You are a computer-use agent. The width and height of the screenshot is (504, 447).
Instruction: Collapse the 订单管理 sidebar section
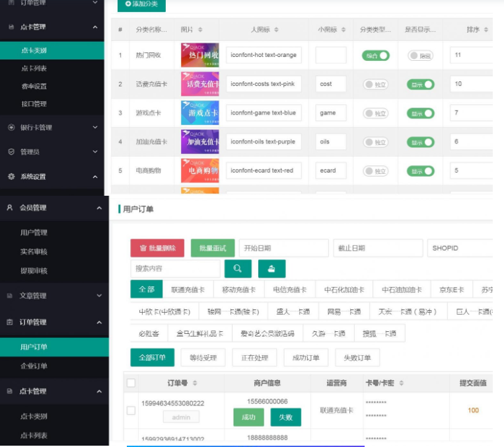click(99, 322)
